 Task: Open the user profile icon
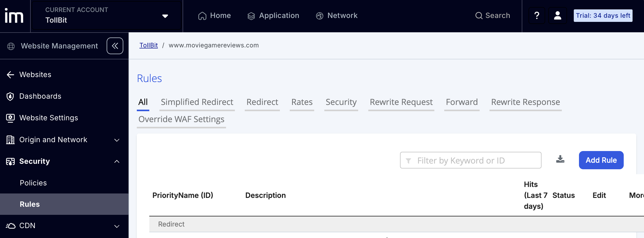point(557,15)
